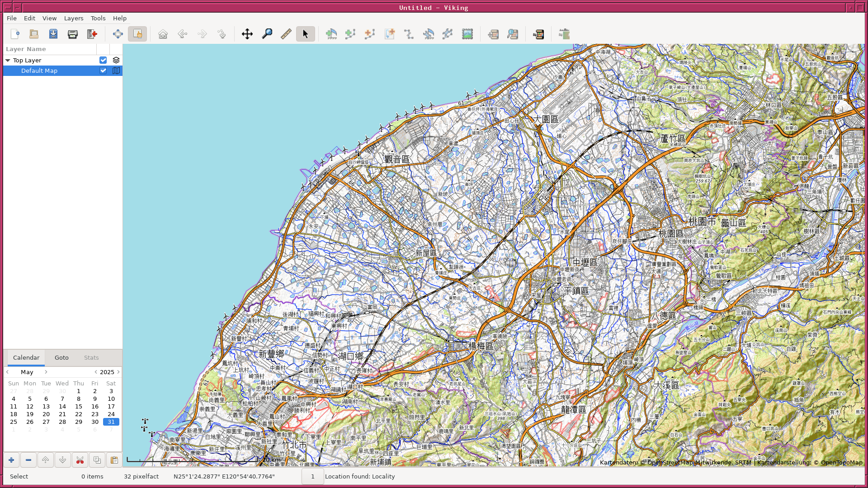Select the Pan tool in toolbar
This screenshot has height=488, width=868.
(247, 34)
